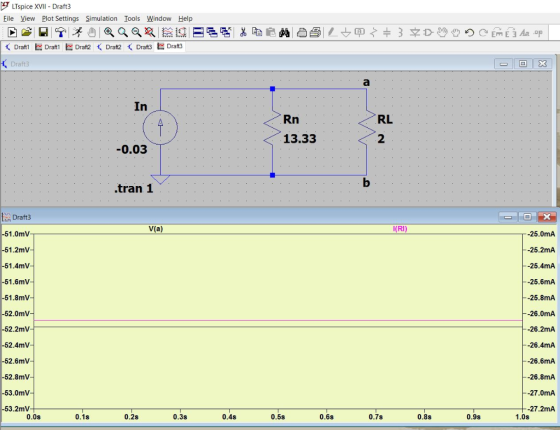Open the File menu
This screenshot has width=560, height=430.
(x=8, y=18)
